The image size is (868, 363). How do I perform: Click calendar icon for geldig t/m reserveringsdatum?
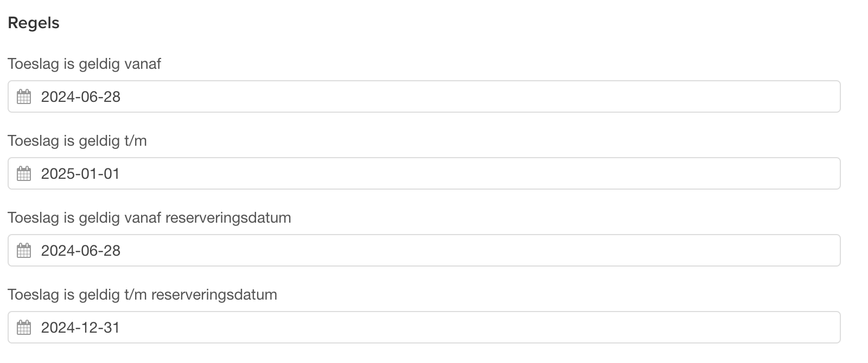[x=24, y=328]
